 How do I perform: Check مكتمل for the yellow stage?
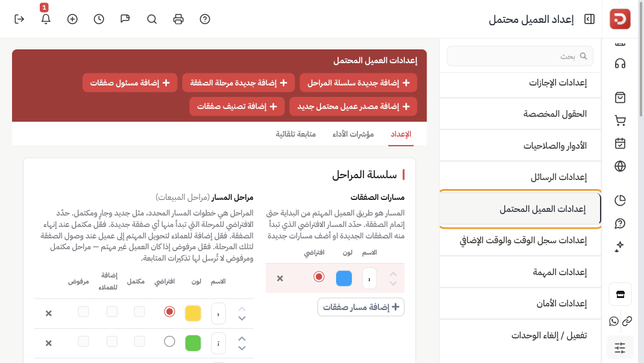tap(139, 312)
